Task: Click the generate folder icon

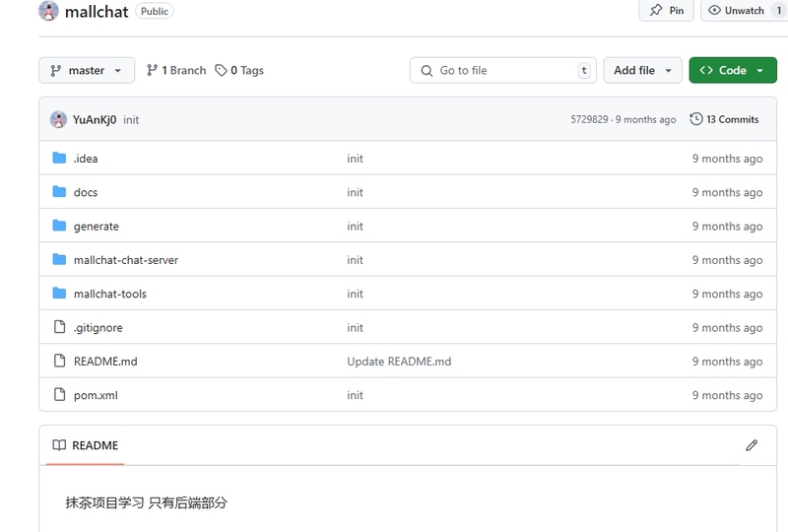Action: point(59,226)
